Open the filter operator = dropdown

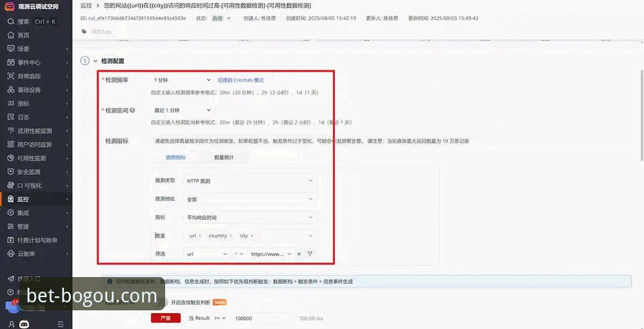coord(238,254)
